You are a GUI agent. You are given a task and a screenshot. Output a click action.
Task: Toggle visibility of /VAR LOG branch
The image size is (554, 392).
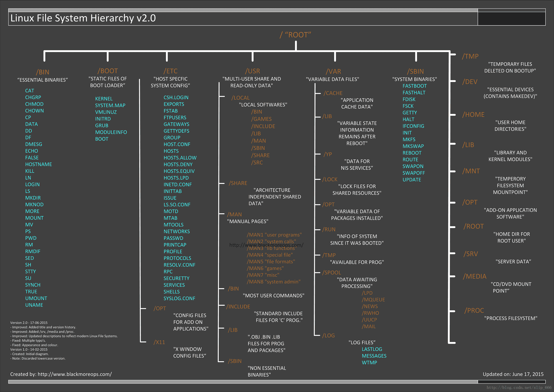pyautogui.click(x=328, y=335)
